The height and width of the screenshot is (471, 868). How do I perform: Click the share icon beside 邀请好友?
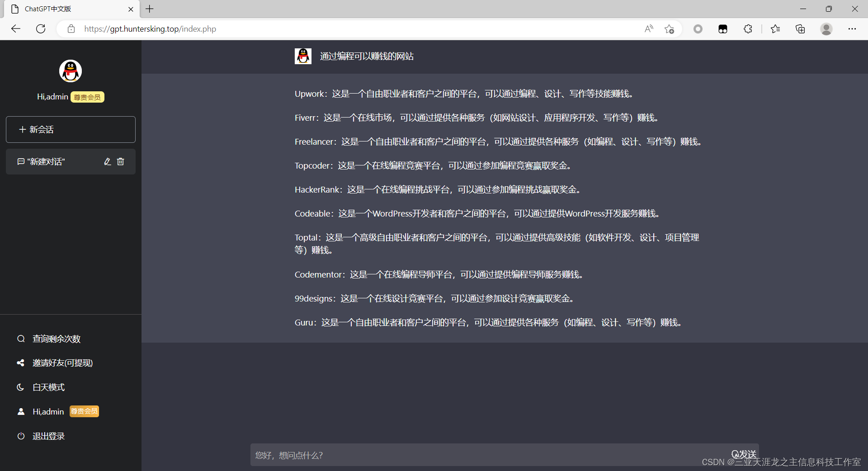pyautogui.click(x=21, y=363)
